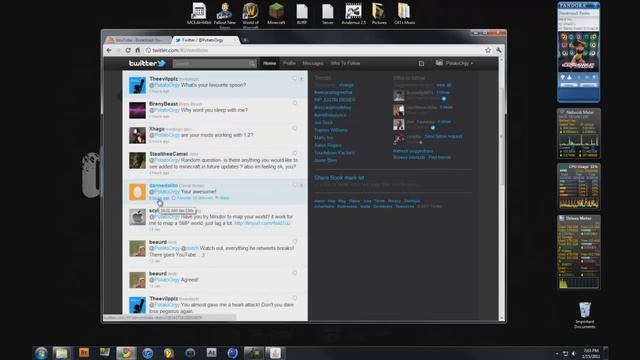Image resolution: width=640 pixels, height=360 pixels.
Task: Select the Twitter / @PotatoOrgy browser tab
Action: click(x=206, y=40)
